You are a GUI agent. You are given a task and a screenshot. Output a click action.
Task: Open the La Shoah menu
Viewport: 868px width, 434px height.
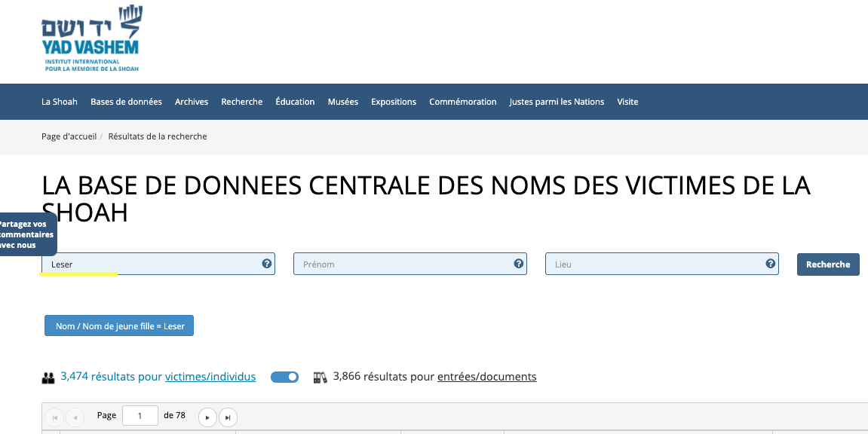coord(59,102)
